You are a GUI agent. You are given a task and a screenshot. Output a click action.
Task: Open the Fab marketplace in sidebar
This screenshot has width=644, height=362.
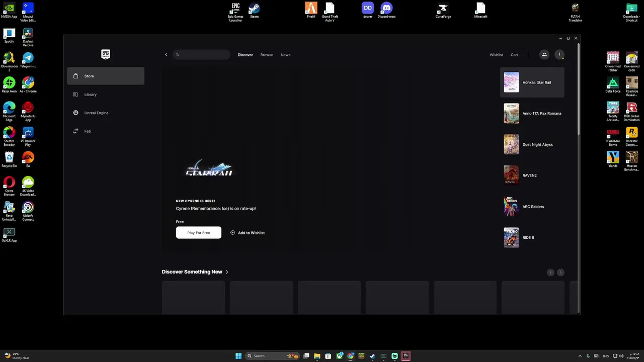(x=106, y=131)
